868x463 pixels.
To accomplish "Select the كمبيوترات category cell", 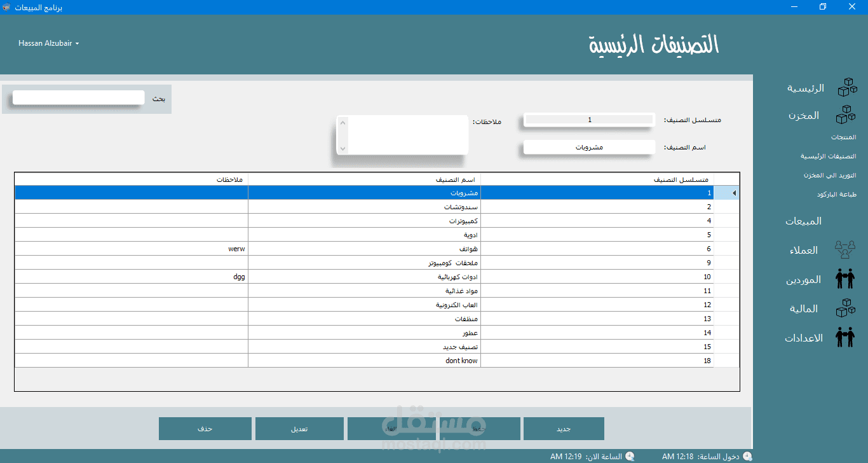I will click(365, 221).
